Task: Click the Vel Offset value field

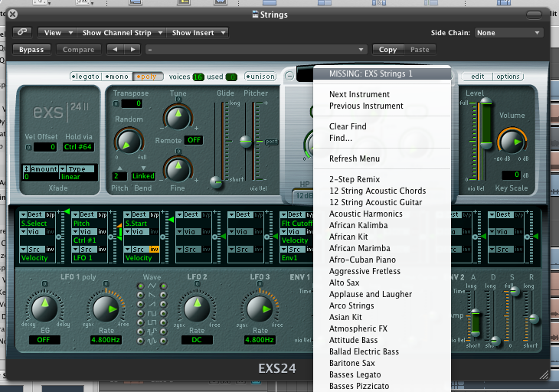Action: click(45, 147)
